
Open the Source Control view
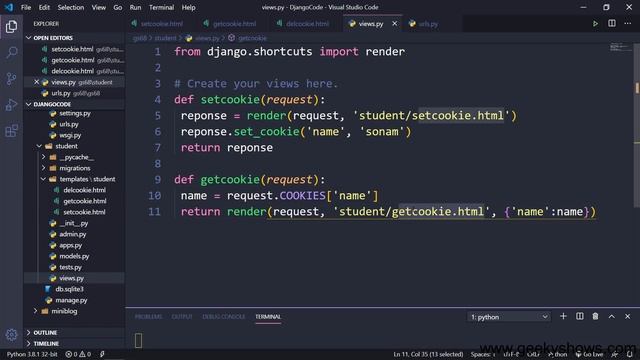click(x=11, y=78)
